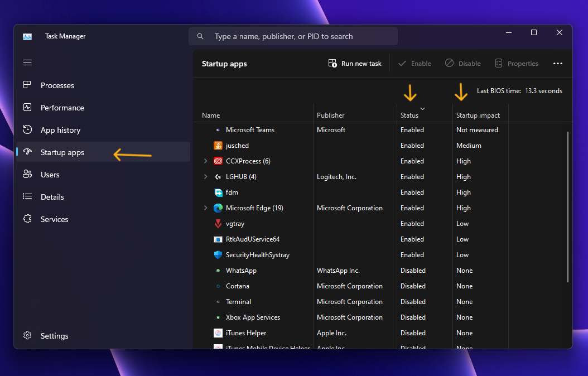Image resolution: width=588 pixels, height=376 pixels.
Task: Show the Details page
Action: [x=103, y=196]
